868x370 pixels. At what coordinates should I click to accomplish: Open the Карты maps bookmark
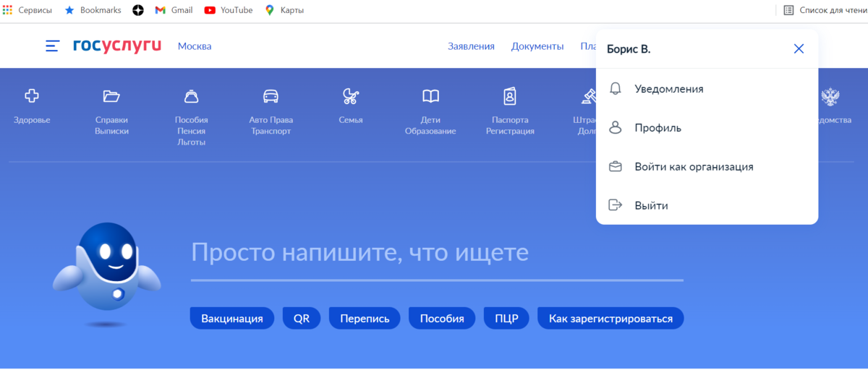[x=284, y=10]
